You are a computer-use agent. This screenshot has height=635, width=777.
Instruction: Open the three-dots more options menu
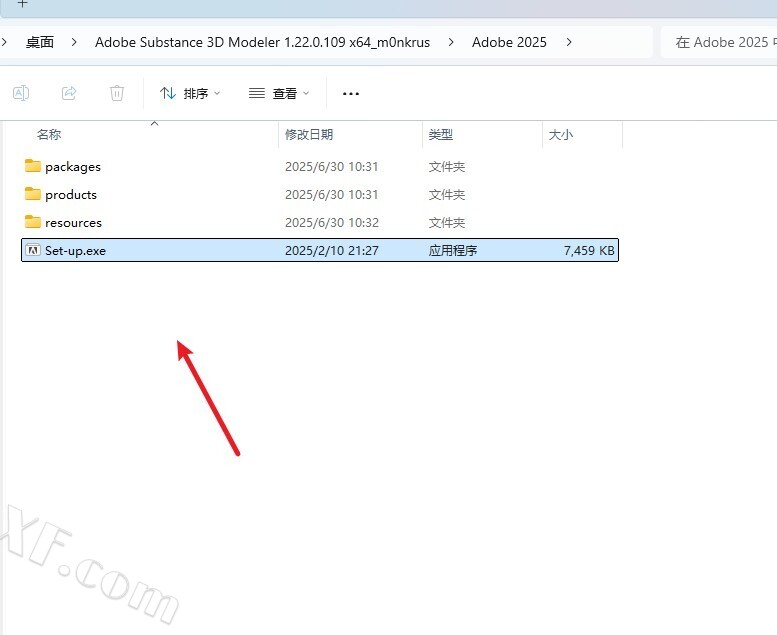pos(351,93)
